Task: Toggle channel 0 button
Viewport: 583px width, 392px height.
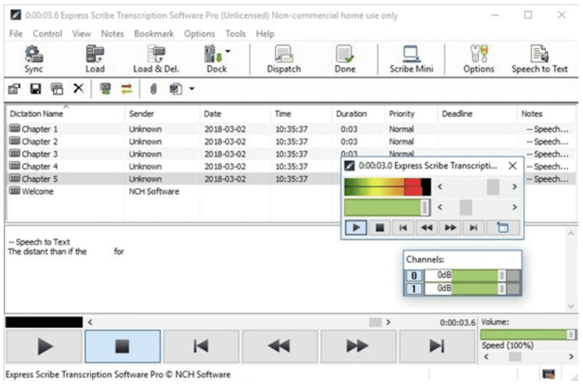Action: (x=414, y=276)
